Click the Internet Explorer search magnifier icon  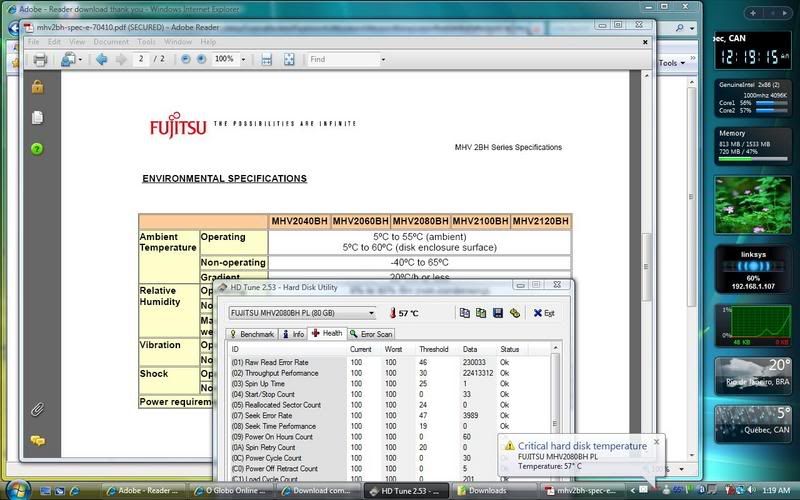coord(680,28)
